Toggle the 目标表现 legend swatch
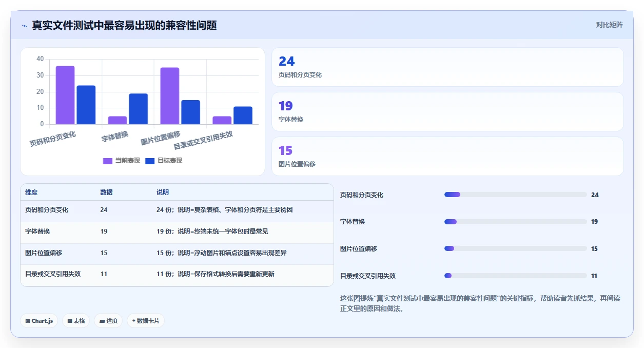Image resolution: width=644 pixels, height=348 pixels. tap(150, 161)
